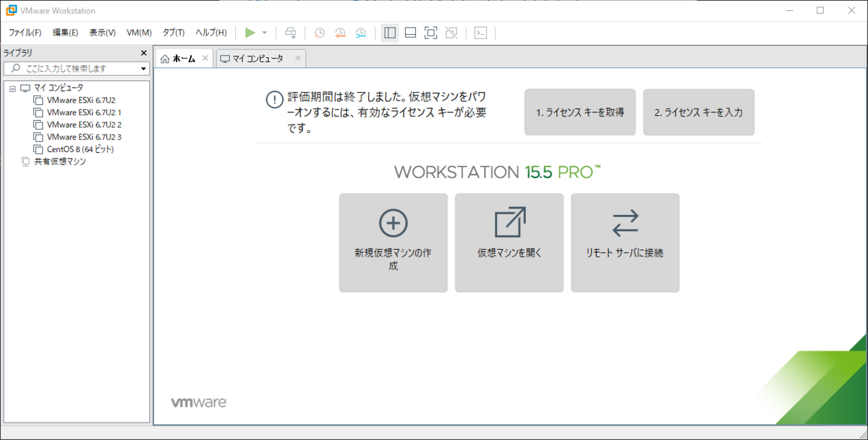868x440 pixels.
Task: Click 2. ライセンス キーを入力 button
Action: point(699,112)
